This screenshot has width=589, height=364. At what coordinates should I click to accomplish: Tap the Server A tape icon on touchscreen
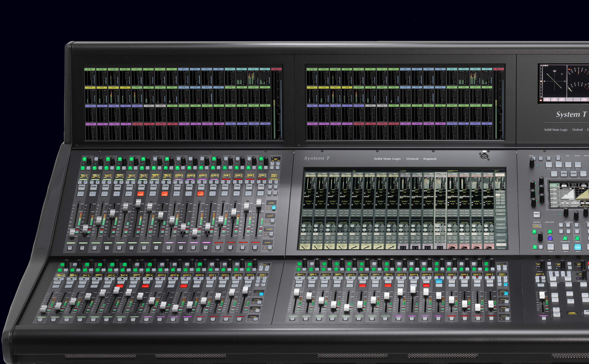(403, 247)
